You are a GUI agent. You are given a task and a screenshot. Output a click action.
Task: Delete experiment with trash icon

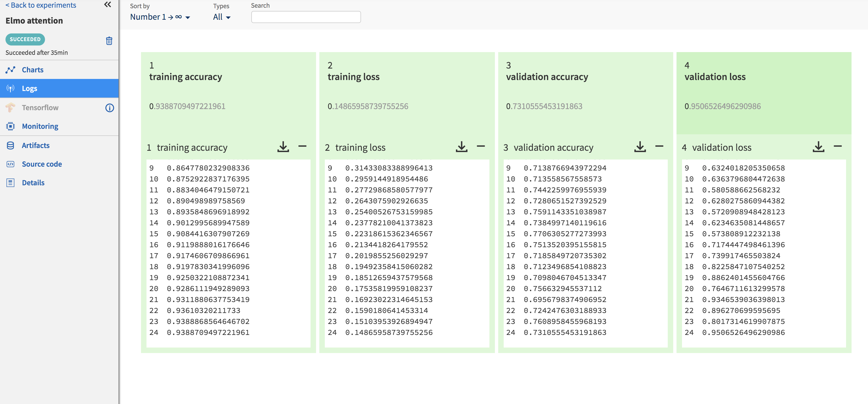109,41
